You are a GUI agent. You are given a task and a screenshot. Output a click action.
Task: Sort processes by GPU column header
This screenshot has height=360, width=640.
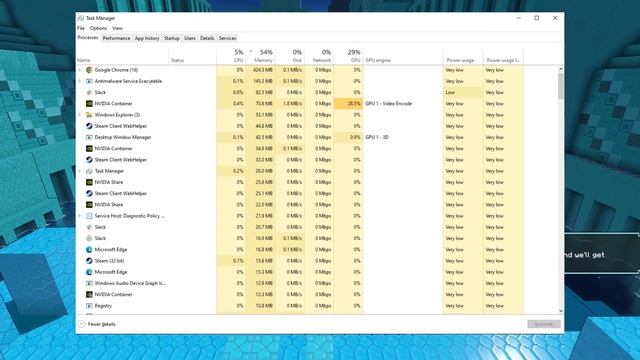coord(348,56)
